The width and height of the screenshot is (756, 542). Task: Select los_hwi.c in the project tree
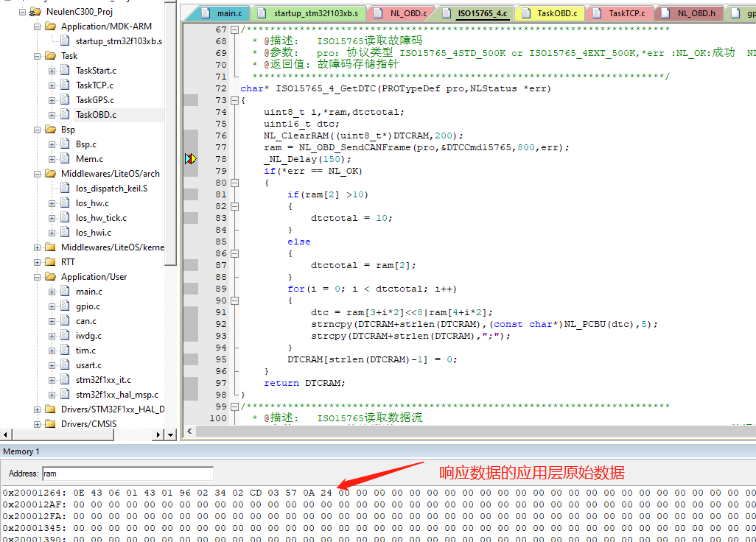(93, 233)
